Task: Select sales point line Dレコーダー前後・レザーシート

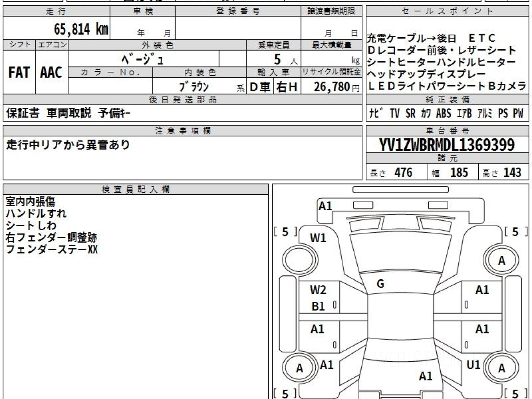Action: pos(442,51)
